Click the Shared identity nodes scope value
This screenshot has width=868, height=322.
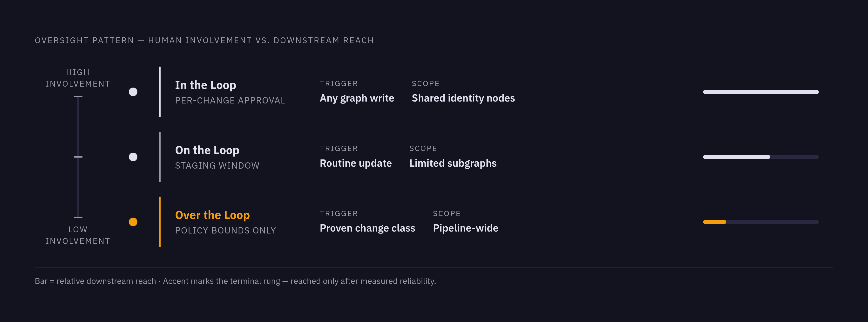pos(463,98)
